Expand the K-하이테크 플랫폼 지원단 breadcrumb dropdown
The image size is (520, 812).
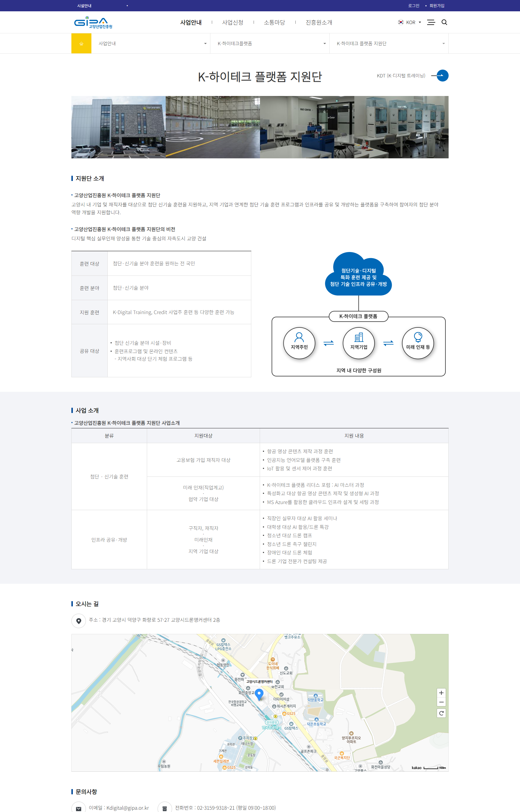(x=389, y=43)
